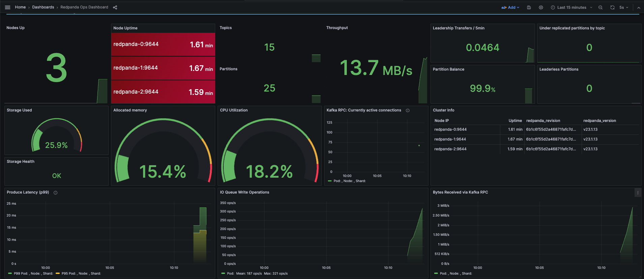Screen dimensions: 644x279
Task: Click the Allocated memory panel title
Action: 130,110
